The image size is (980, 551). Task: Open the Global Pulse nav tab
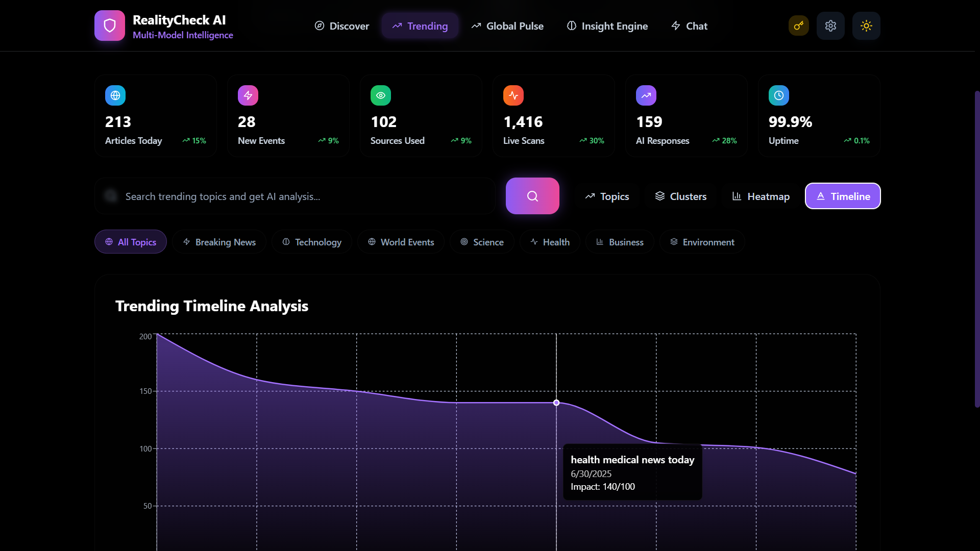click(x=507, y=26)
